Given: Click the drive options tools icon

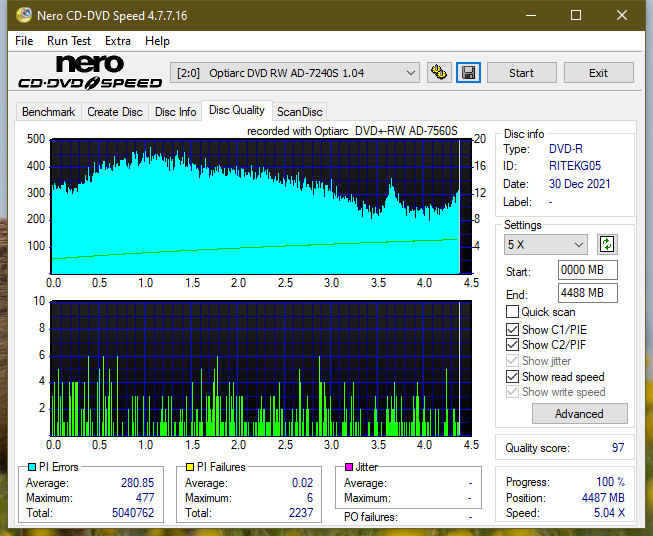Looking at the screenshot, I should point(439,73).
